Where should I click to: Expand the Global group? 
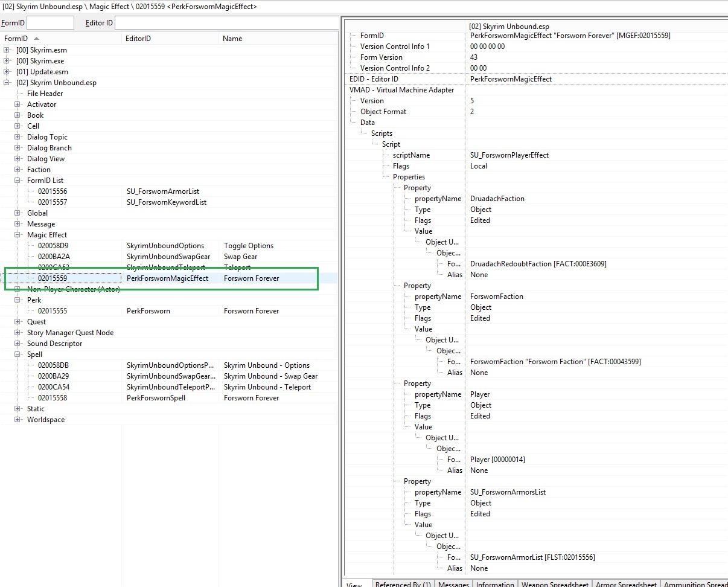18,213
